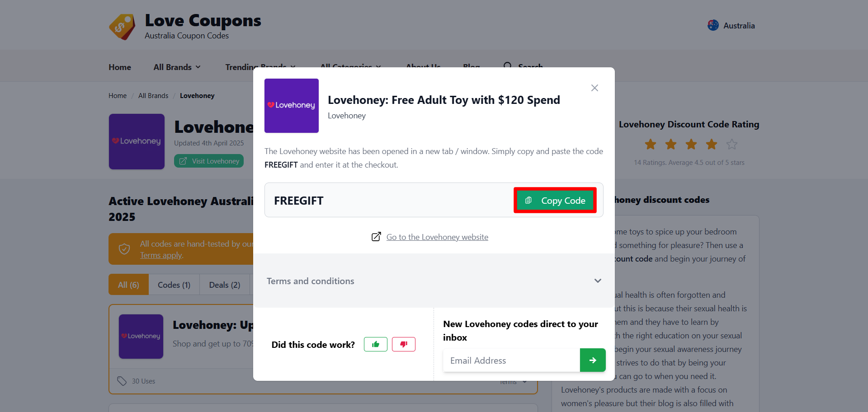Click the green arrow submit button
Screen dimensions: 868x412
(x=592, y=360)
